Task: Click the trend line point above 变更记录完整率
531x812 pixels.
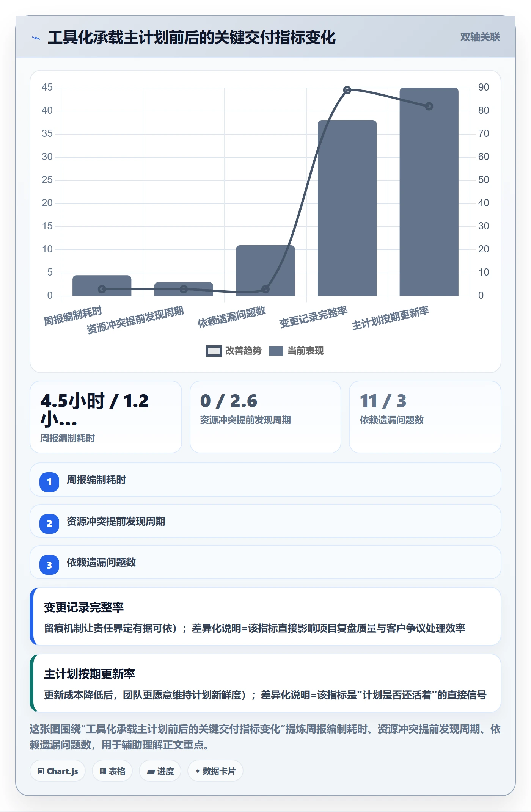Action: [347, 90]
